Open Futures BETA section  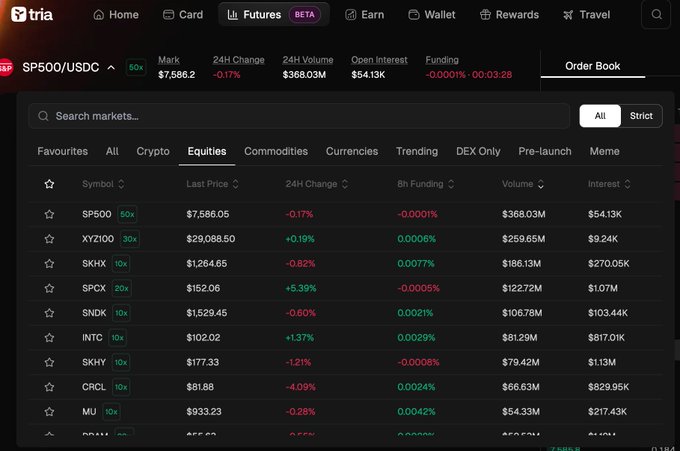click(274, 15)
